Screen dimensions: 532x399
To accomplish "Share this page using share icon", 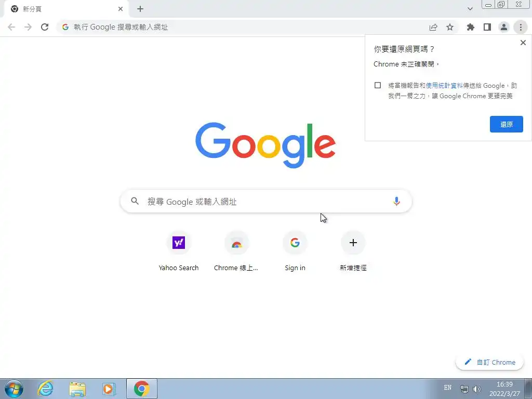I will (433, 27).
